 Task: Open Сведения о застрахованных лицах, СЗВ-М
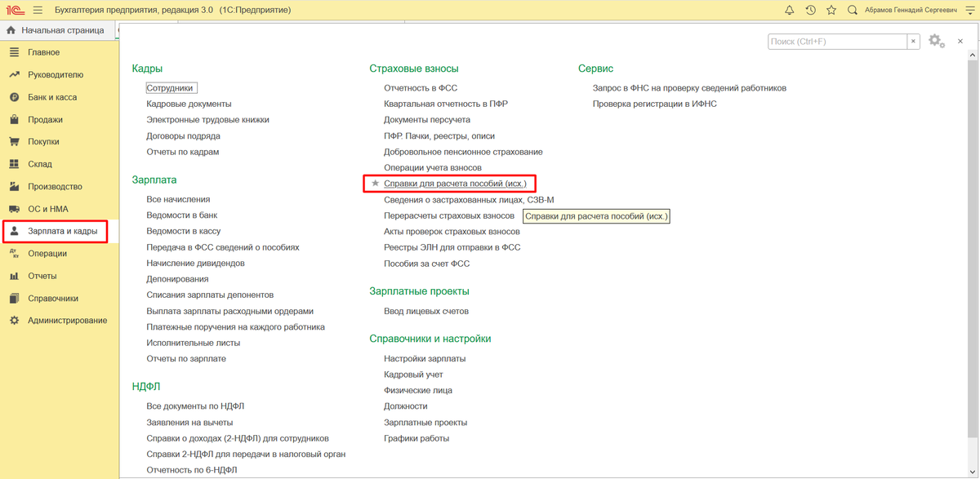pos(469,199)
